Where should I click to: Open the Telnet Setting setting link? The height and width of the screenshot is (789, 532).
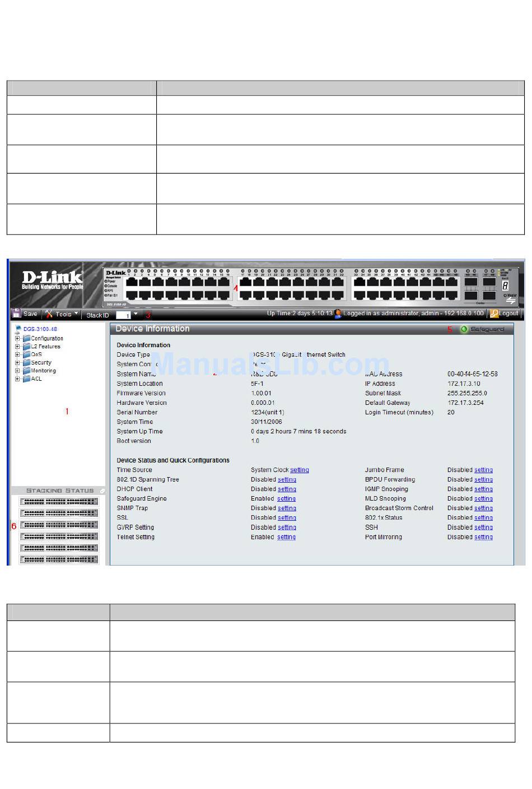click(x=286, y=537)
